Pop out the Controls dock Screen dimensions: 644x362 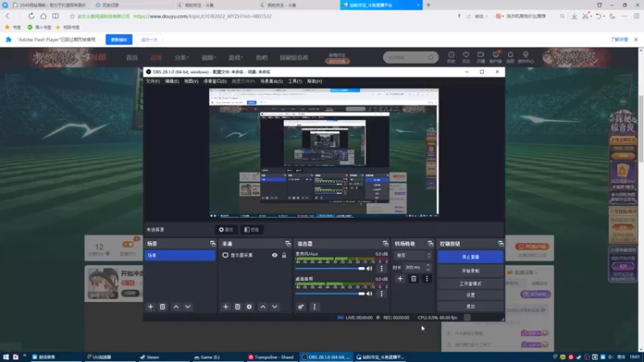coord(500,244)
